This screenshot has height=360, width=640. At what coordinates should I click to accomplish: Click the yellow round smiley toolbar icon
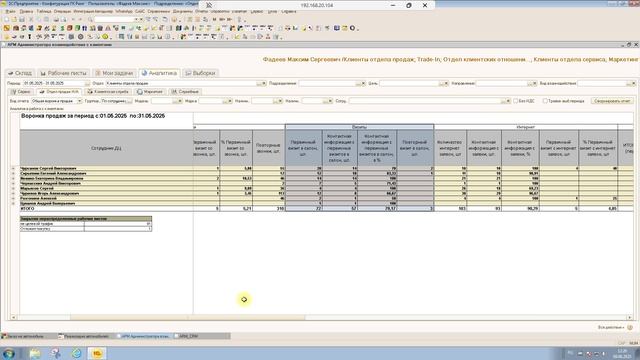pyautogui.click(x=105, y=37)
